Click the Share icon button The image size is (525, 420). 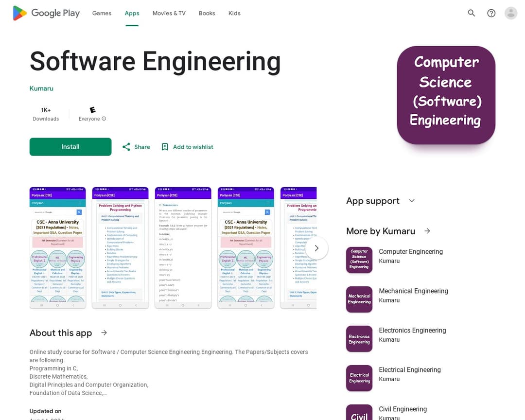point(126,147)
